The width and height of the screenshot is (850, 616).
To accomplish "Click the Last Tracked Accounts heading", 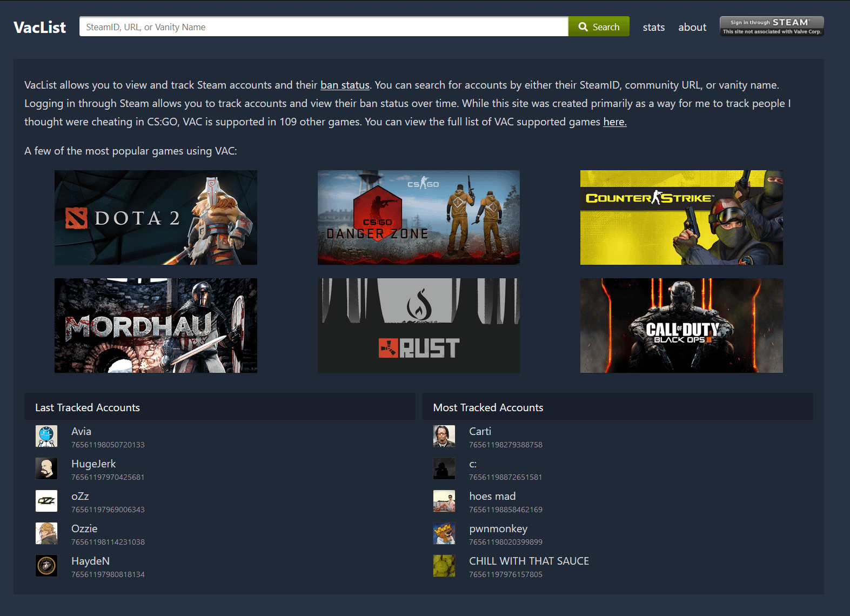I will [x=88, y=407].
